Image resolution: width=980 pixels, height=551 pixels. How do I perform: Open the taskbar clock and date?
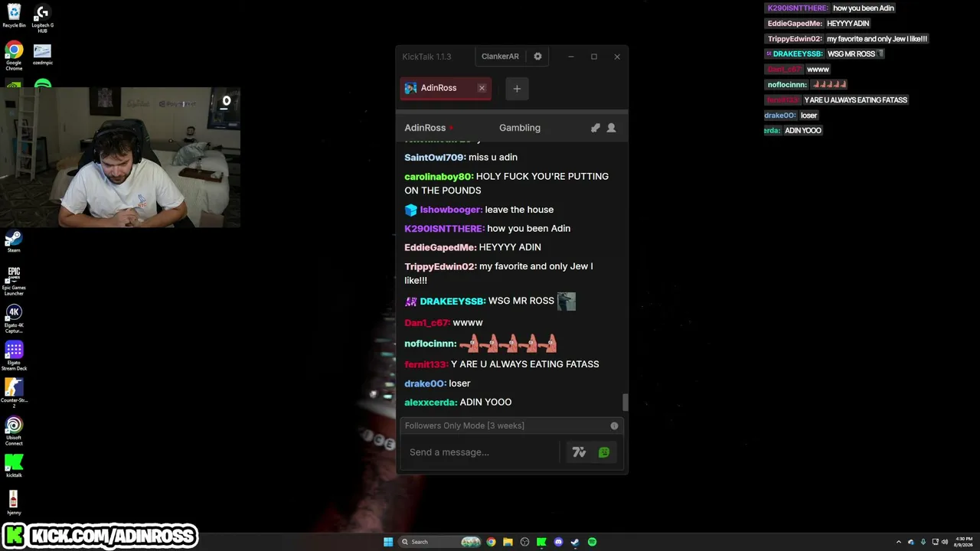pos(963,542)
